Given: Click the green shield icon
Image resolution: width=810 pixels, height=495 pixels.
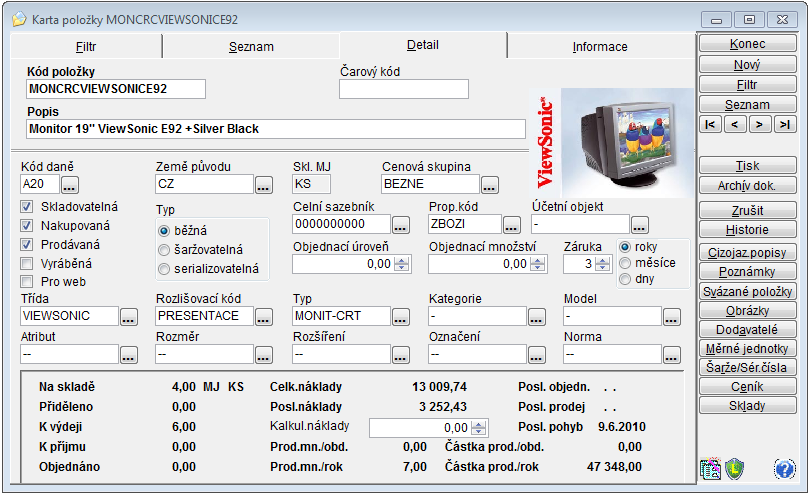Looking at the screenshot, I should [x=734, y=469].
